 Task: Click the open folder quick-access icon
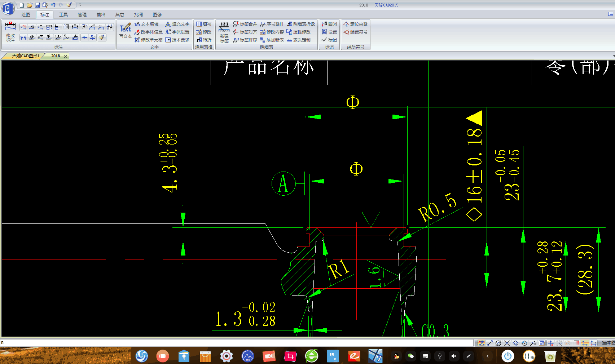30,5
